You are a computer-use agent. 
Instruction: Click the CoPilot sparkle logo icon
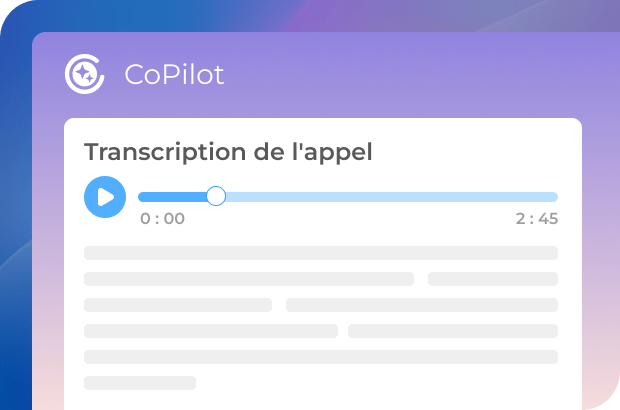point(85,73)
